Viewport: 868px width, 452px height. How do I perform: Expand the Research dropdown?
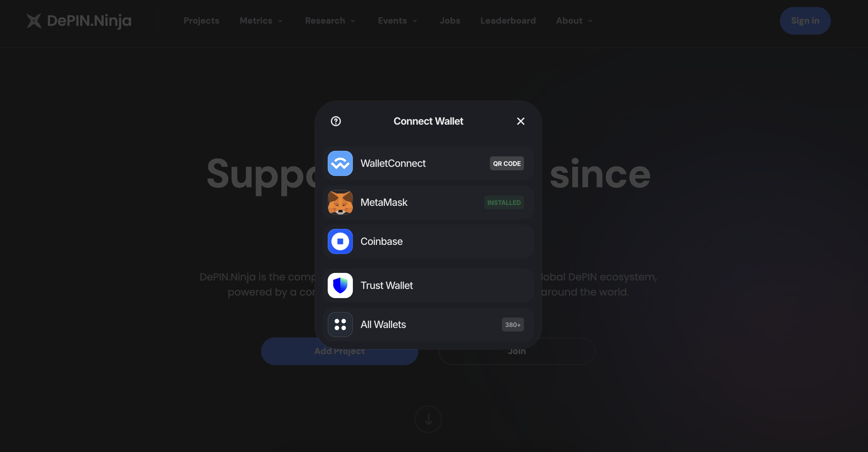click(x=330, y=20)
